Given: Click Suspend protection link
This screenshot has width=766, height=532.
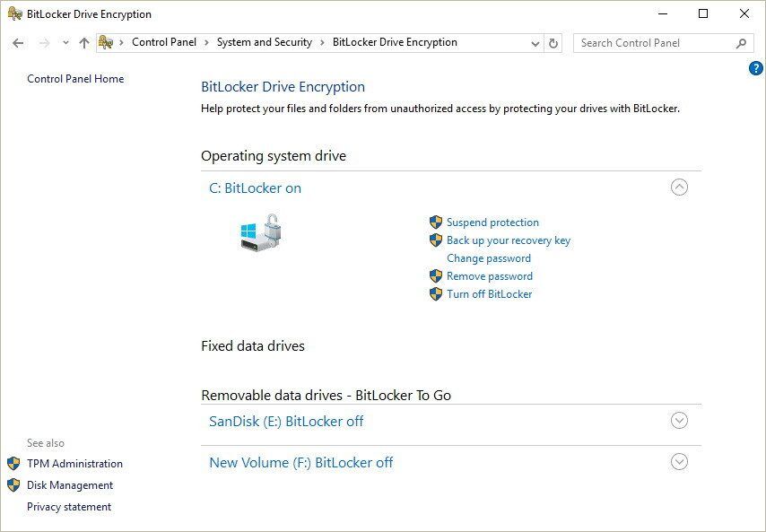Looking at the screenshot, I should pyautogui.click(x=492, y=222).
